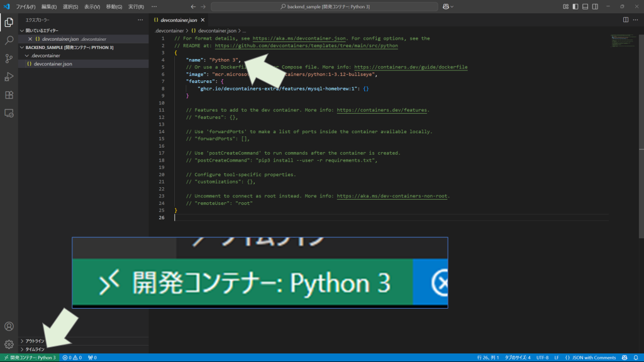Viewport: 644px width, 362px height.
Task: Go back with the navigation arrow
Action: 193,6
